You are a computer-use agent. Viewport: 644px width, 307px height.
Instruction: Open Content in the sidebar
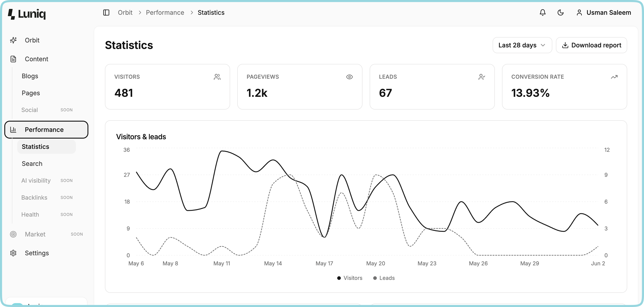pyautogui.click(x=46, y=59)
